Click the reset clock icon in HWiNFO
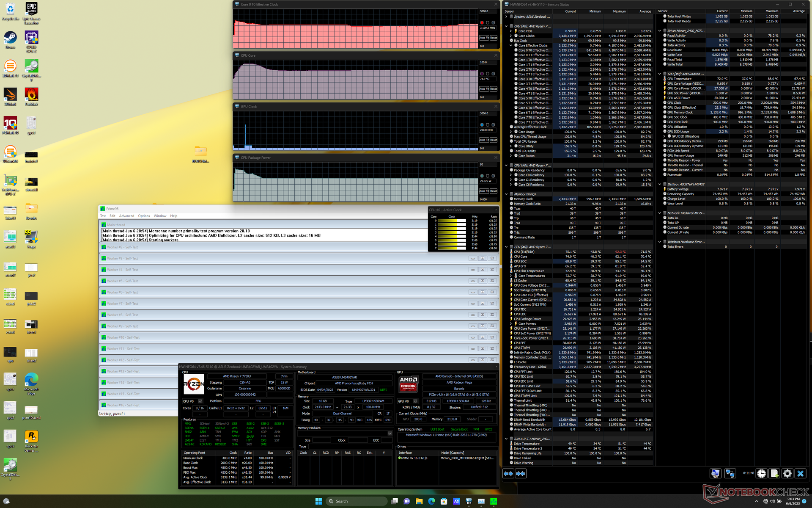 coord(761,474)
